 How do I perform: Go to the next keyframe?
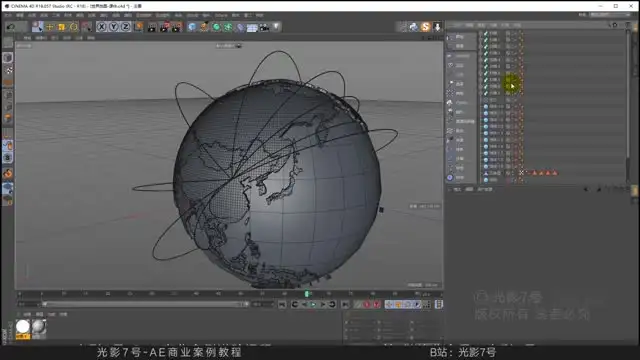[x=332, y=304]
